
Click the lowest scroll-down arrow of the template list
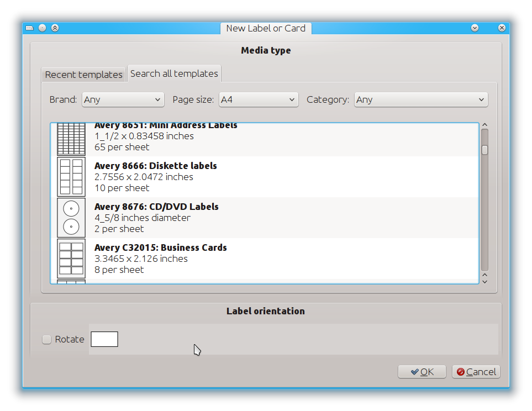(485, 282)
